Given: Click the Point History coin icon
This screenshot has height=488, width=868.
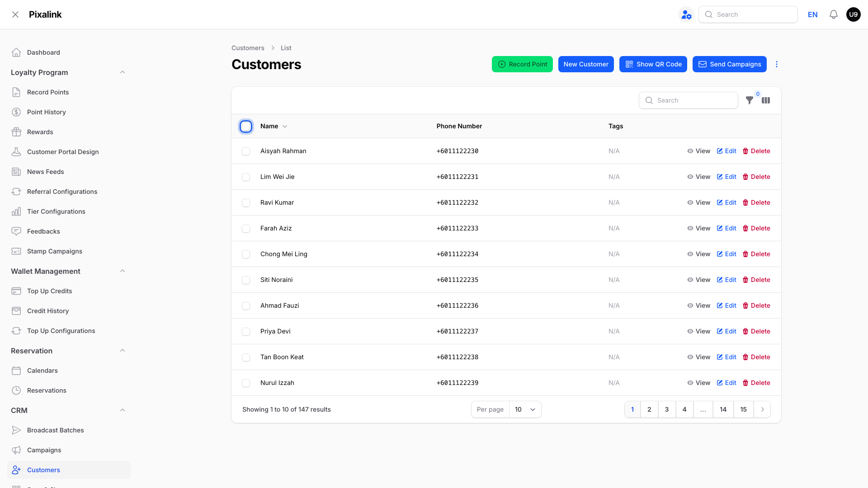Looking at the screenshot, I should tap(16, 112).
